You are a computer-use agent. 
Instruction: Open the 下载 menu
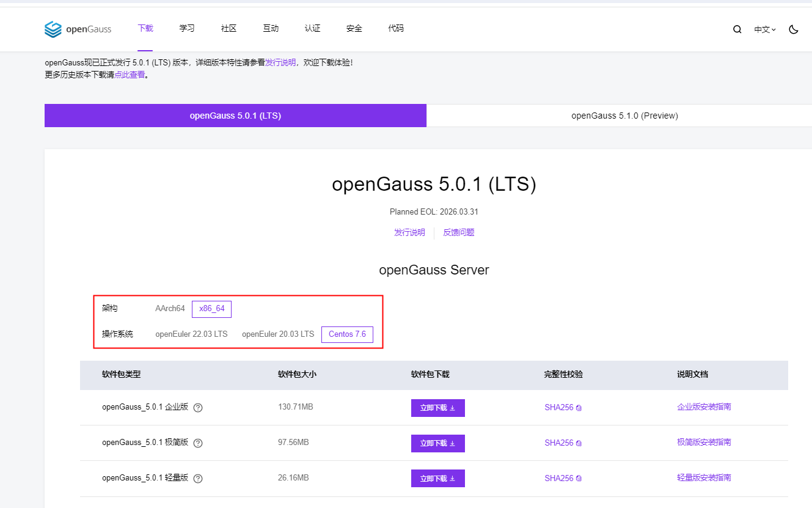[x=145, y=28]
